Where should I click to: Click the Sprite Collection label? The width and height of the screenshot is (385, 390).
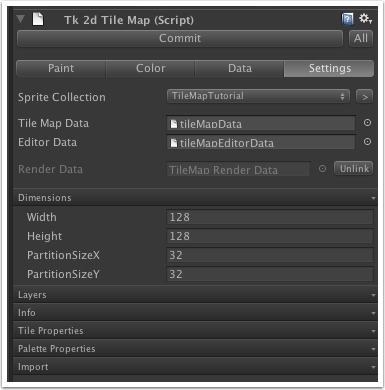[x=62, y=97]
